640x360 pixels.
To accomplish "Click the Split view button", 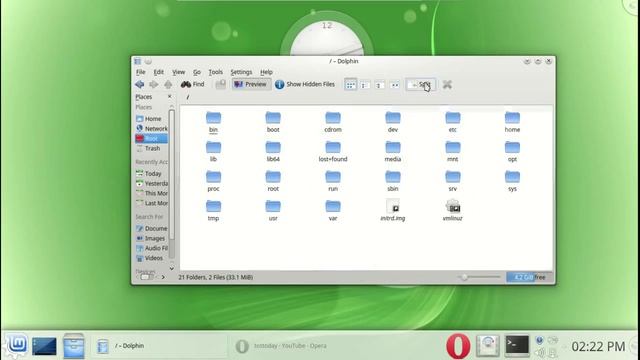I will click(421, 85).
